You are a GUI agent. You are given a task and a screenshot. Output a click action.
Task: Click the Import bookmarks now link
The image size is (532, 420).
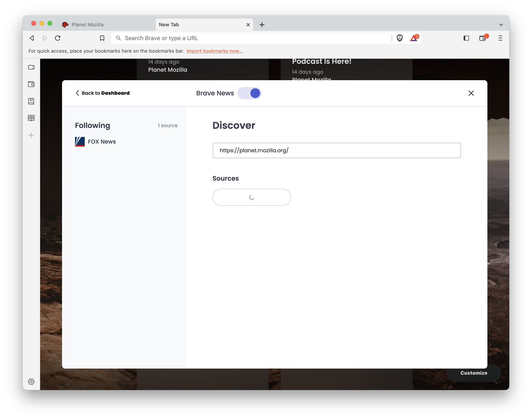(x=215, y=51)
